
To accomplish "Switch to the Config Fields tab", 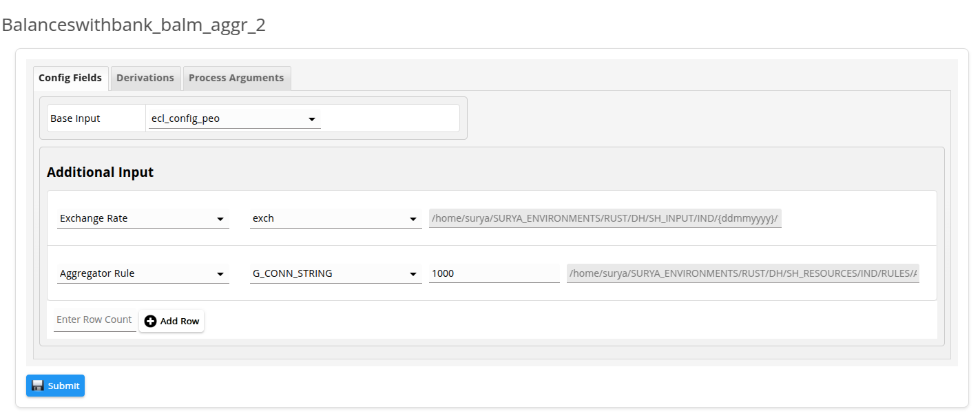I will [x=71, y=78].
